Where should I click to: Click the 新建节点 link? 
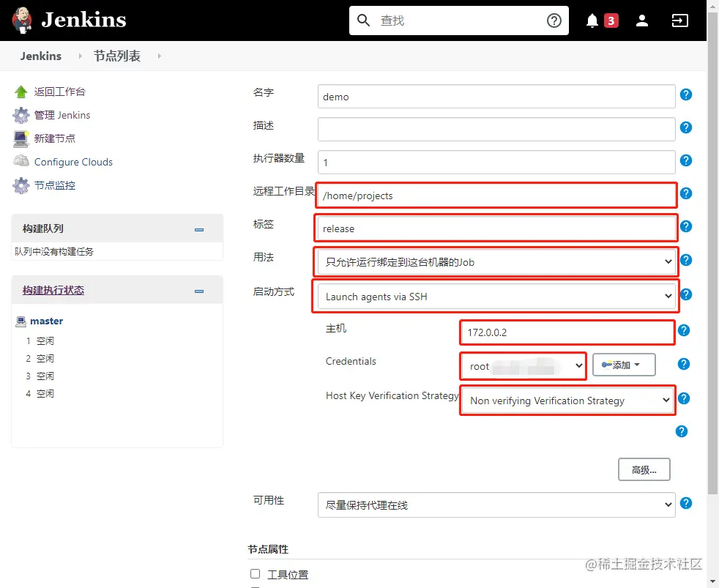click(x=55, y=138)
